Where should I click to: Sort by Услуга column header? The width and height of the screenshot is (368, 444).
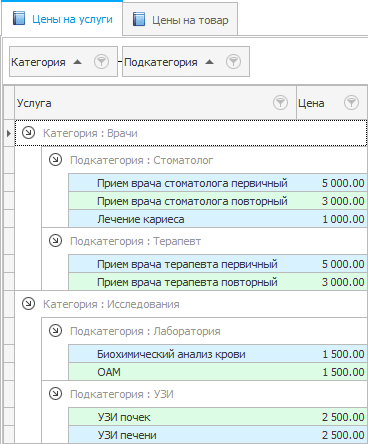[x=155, y=103]
